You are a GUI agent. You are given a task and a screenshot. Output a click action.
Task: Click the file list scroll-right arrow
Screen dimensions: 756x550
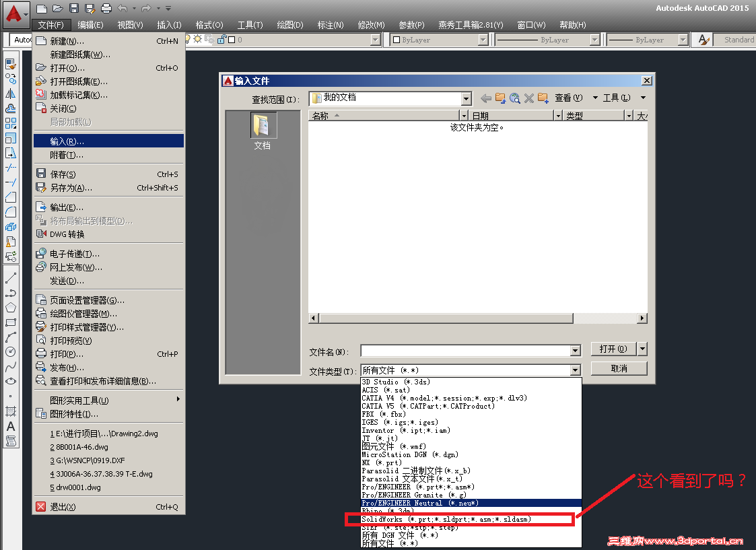[642, 318]
